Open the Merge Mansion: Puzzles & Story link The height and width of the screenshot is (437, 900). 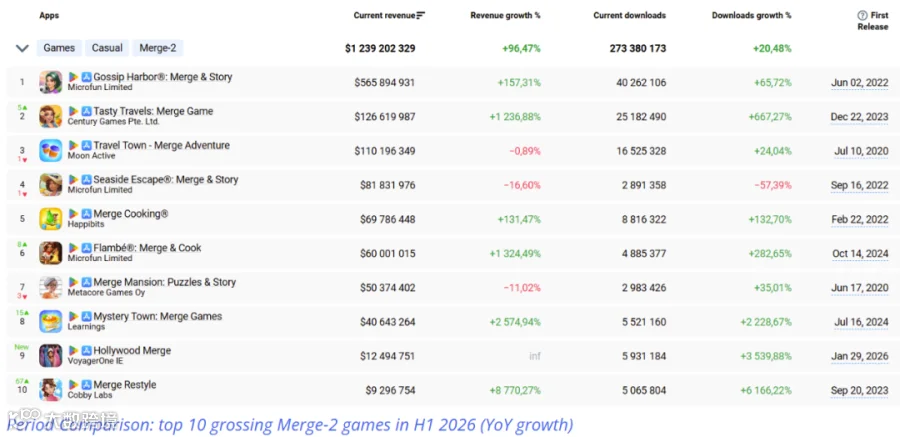click(165, 282)
